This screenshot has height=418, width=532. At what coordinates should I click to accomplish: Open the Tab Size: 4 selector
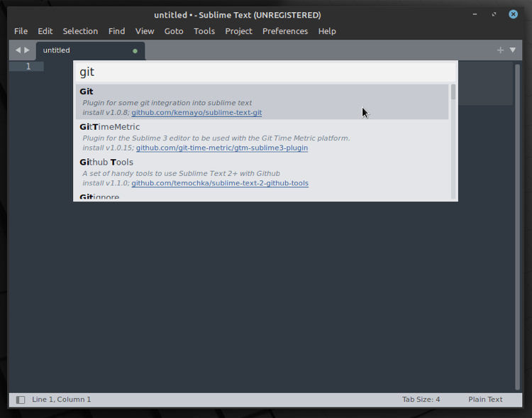coord(421,400)
